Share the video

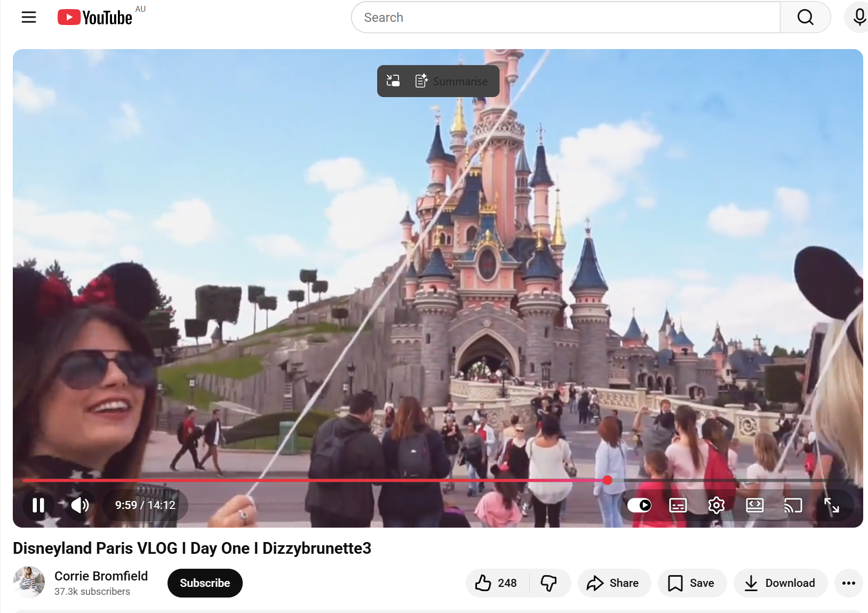click(x=614, y=583)
